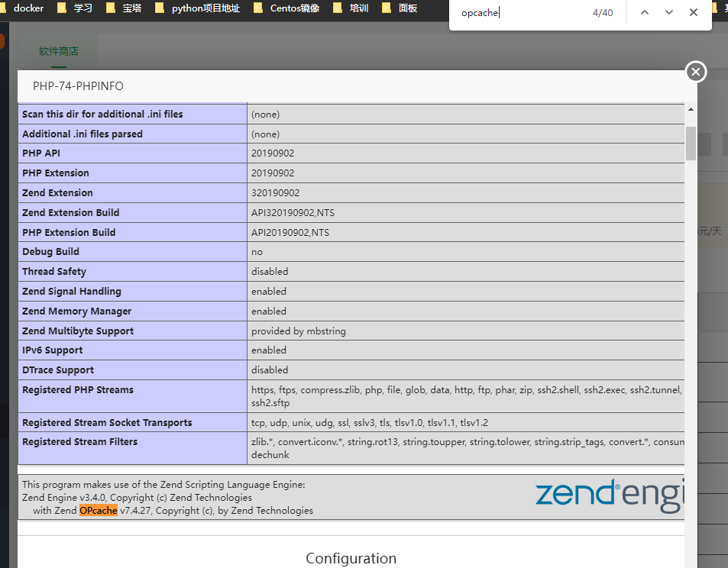Open the 宝塔 bookmark folder

[x=125, y=8]
